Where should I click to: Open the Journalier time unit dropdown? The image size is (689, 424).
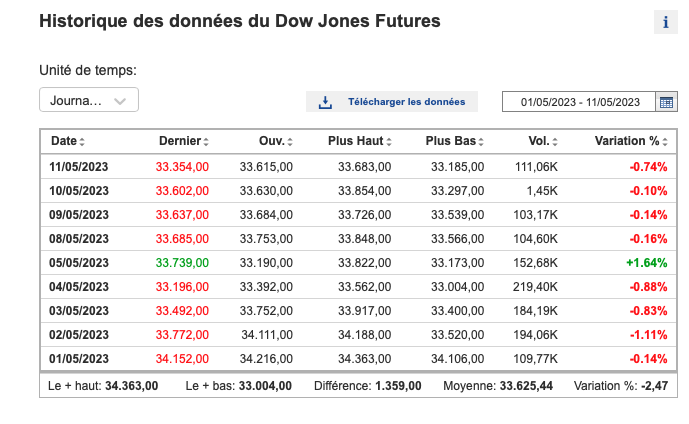point(89,100)
